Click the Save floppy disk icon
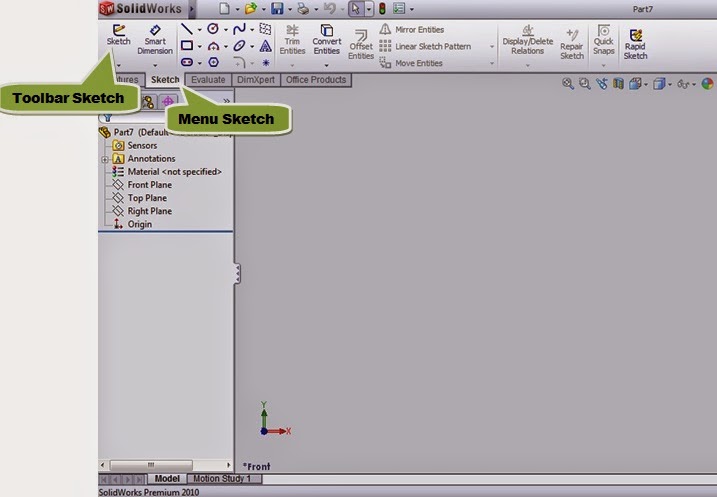The width and height of the screenshot is (717, 497). [x=277, y=8]
